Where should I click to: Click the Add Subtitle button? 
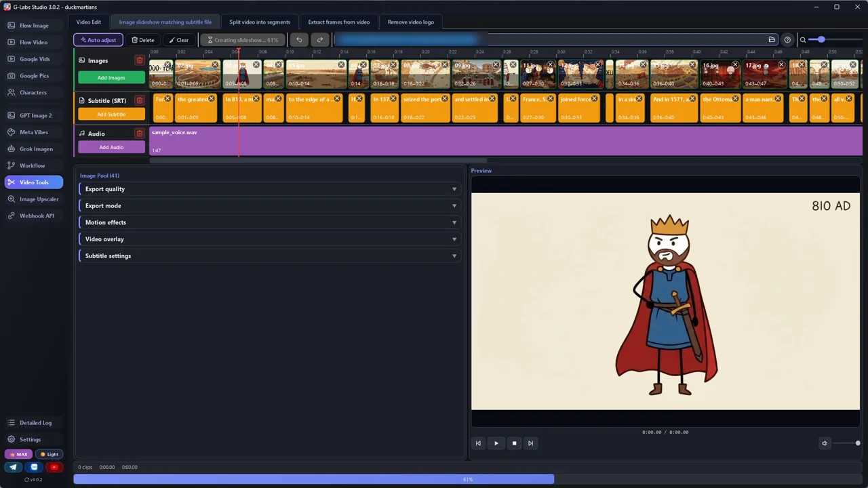[x=111, y=114]
